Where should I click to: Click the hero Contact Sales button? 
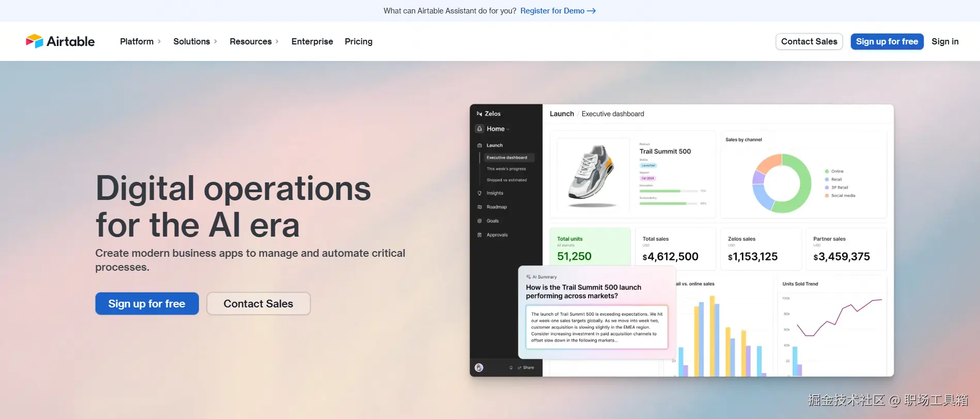[258, 304]
